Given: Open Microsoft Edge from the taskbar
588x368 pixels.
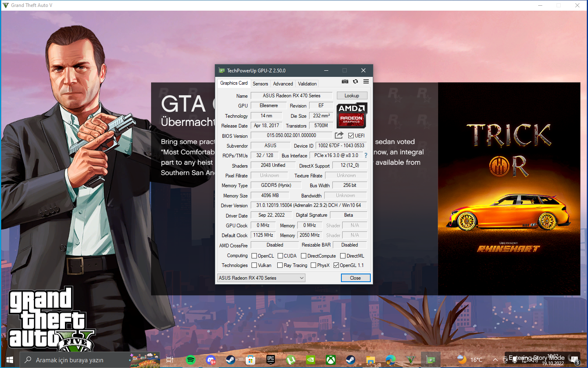Looking at the screenshot, I should 391,360.
